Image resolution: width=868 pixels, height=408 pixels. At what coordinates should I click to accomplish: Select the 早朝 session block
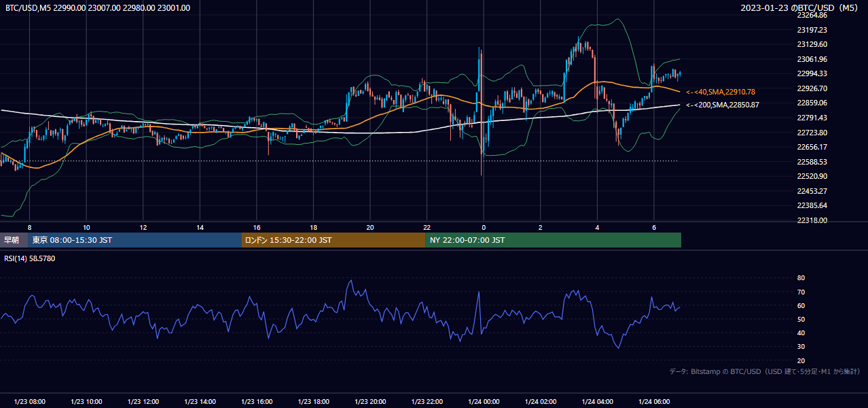click(14, 240)
